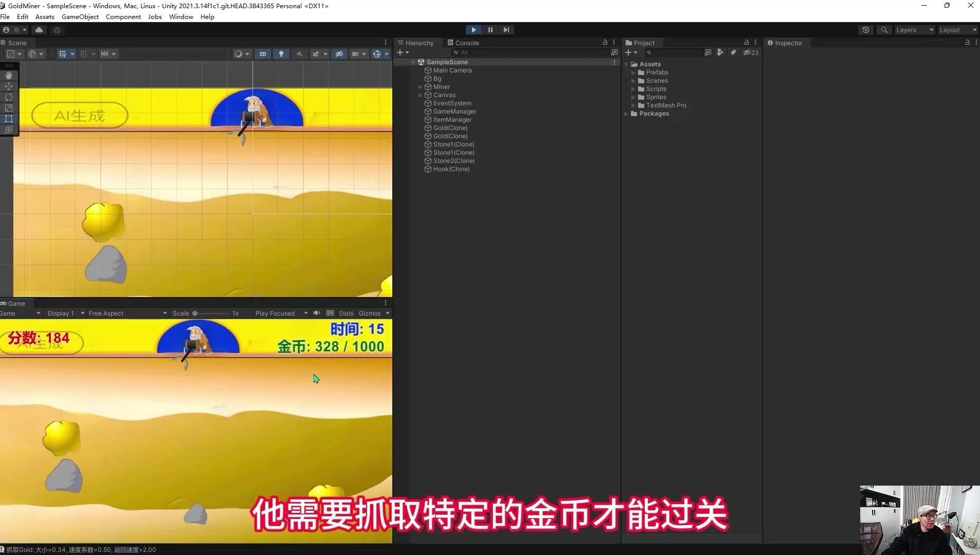980x555 pixels.
Task: Select the Rect tool in Scene toolbar
Action: 9,119
